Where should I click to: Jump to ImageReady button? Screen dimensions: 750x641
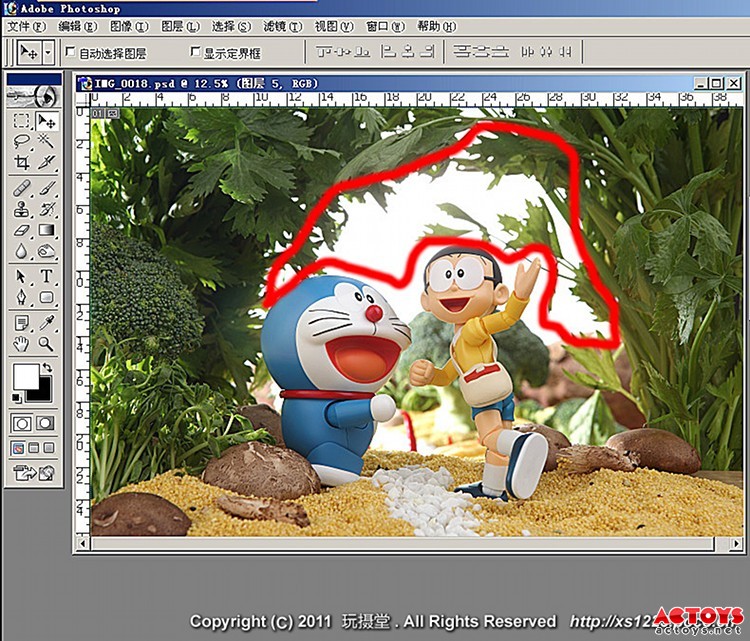pyautogui.click(x=34, y=473)
